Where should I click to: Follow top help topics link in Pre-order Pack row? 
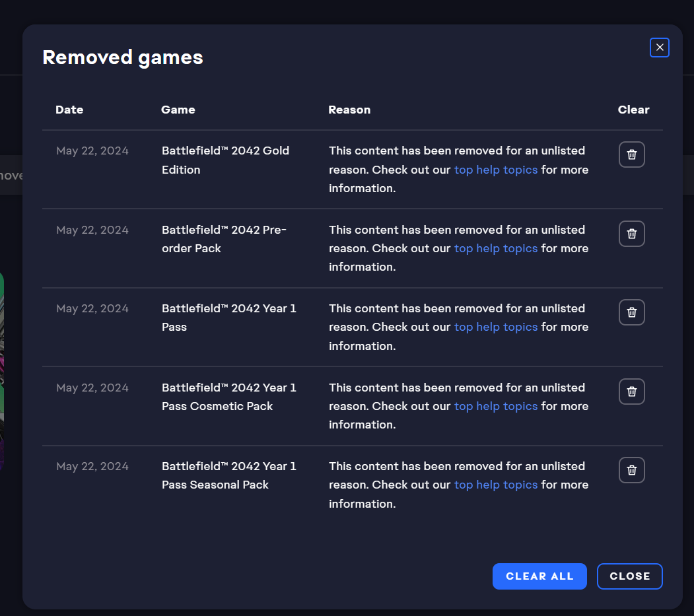point(495,248)
